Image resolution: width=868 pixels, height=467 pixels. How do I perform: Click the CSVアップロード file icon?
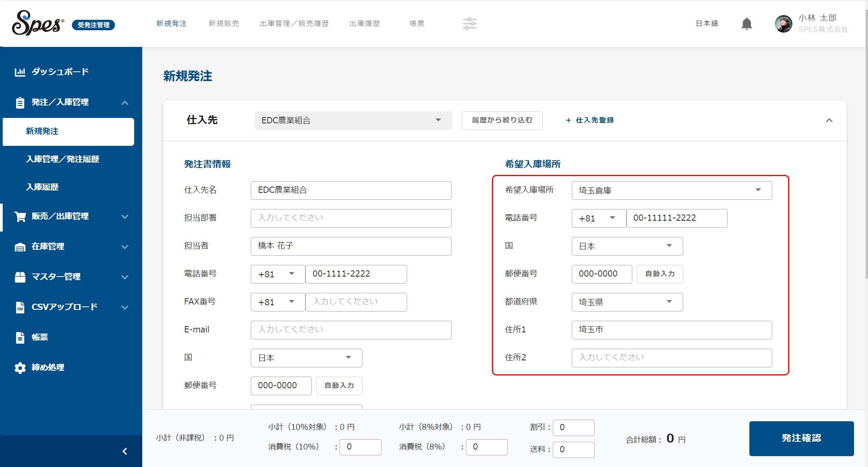[20, 307]
